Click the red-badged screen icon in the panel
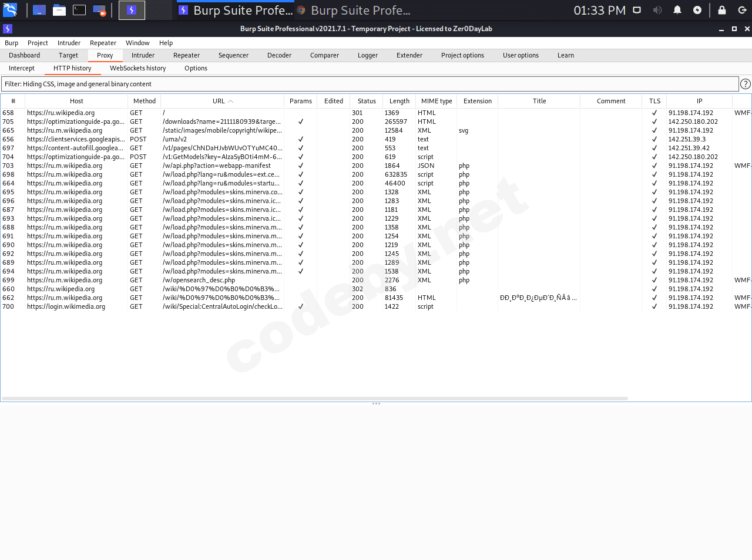This screenshot has width=752, height=560. (x=99, y=10)
